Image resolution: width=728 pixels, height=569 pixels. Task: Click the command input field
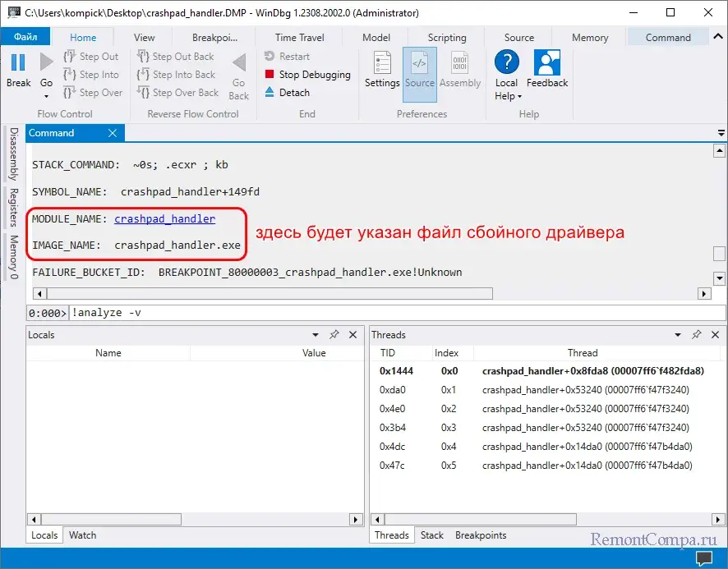[398, 313]
